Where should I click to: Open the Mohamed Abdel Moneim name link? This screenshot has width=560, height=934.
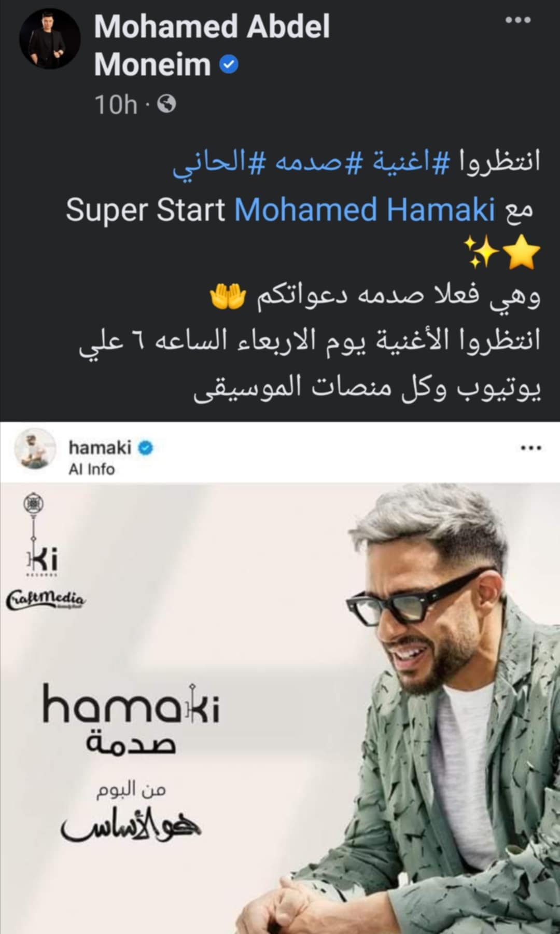tap(212, 46)
